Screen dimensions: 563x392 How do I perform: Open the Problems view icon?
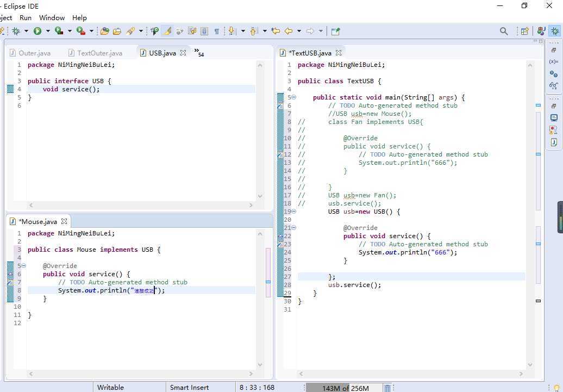(x=554, y=130)
